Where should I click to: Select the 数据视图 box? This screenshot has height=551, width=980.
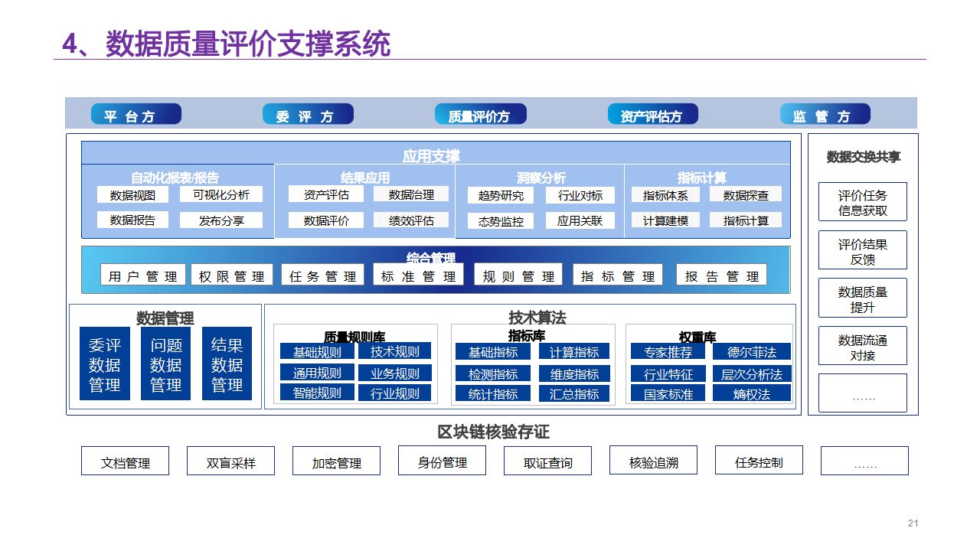pyautogui.click(x=132, y=195)
